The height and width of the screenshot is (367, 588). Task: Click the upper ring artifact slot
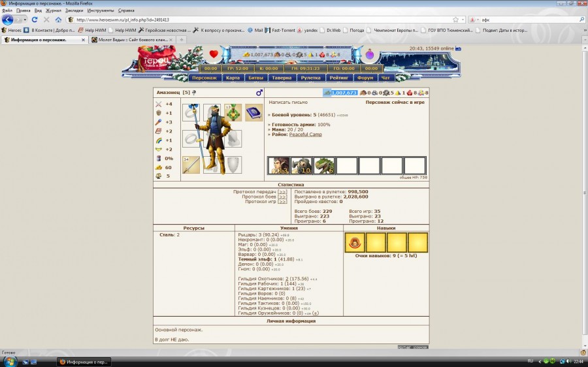[191, 112]
